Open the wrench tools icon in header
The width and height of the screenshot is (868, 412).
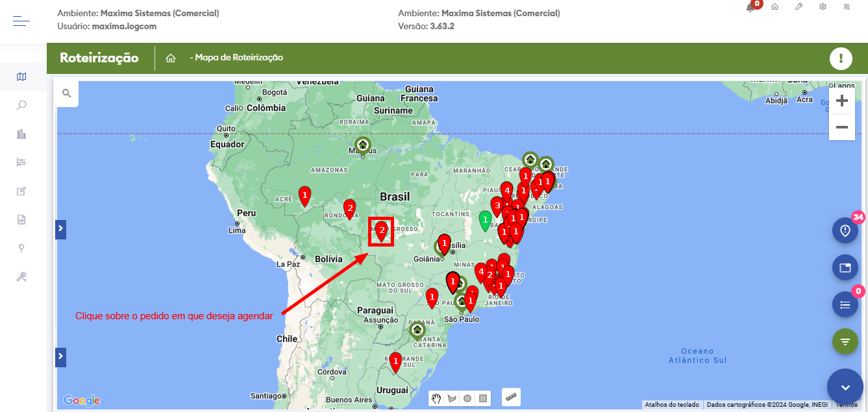(799, 6)
